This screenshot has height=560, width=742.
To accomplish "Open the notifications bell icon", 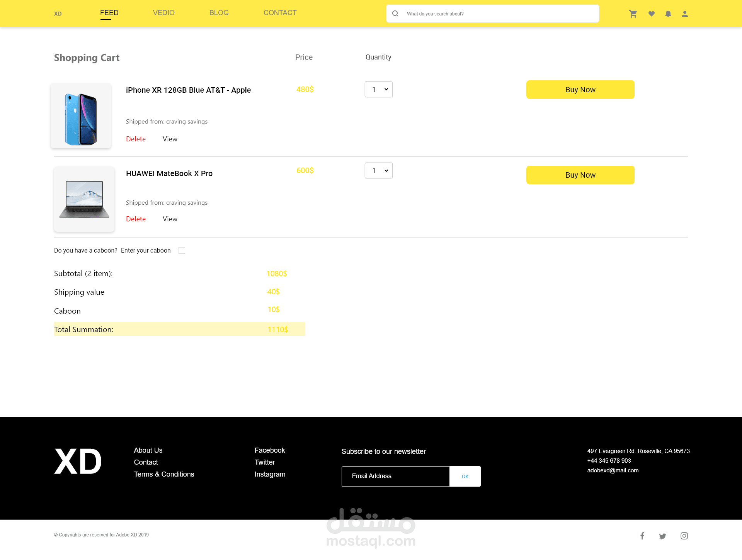I will click(668, 14).
